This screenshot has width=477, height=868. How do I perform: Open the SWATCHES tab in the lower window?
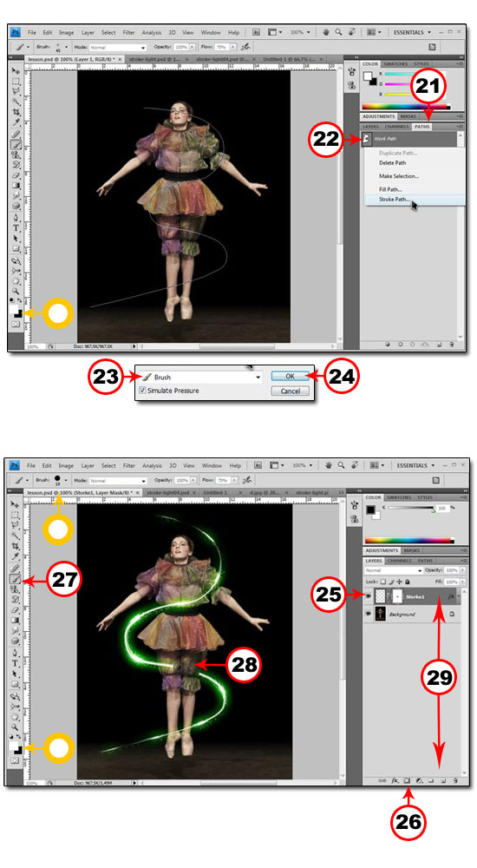(399, 497)
